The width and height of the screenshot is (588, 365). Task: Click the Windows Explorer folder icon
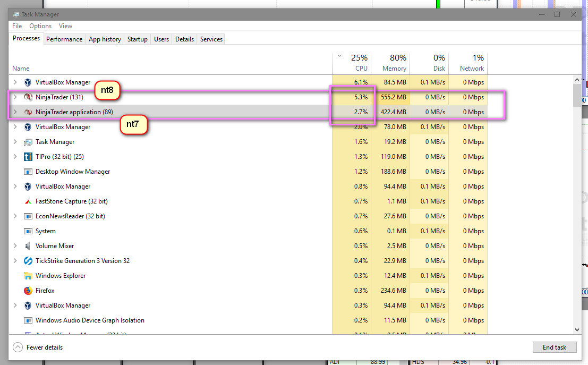[x=28, y=276]
